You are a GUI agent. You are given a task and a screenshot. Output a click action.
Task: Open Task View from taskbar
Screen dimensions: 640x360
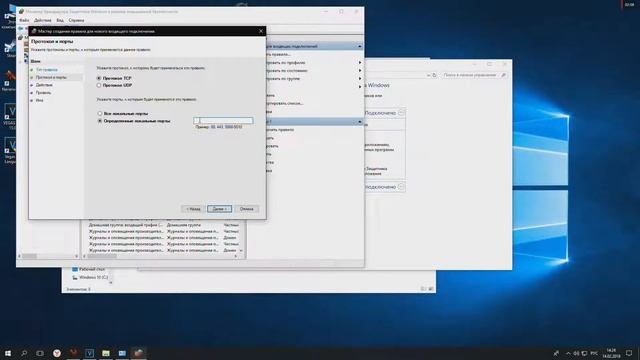tap(40, 353)
